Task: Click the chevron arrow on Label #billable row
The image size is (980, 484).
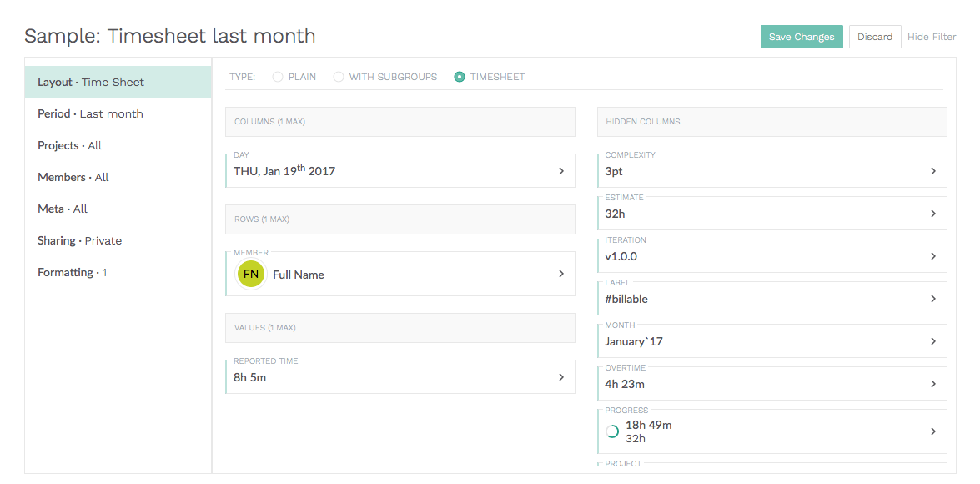Action: [x=932, y=299]
